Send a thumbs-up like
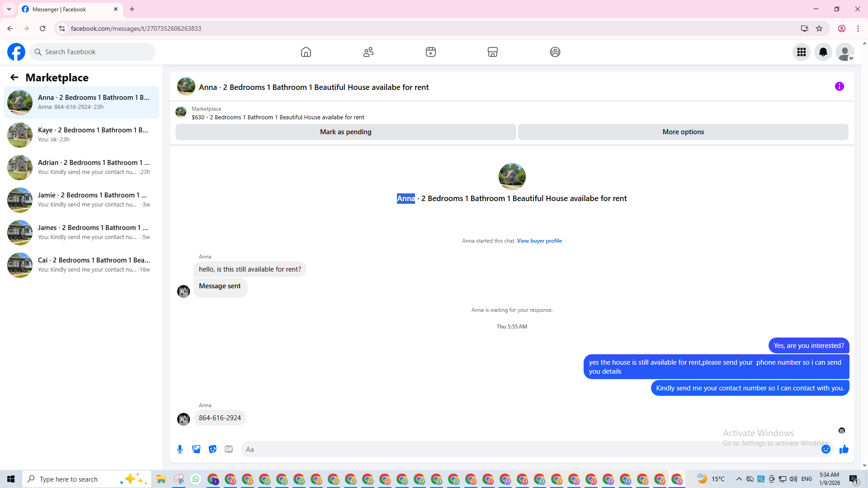Image resolution: width=868 pixels, height=488 pixels. (844, 449)
